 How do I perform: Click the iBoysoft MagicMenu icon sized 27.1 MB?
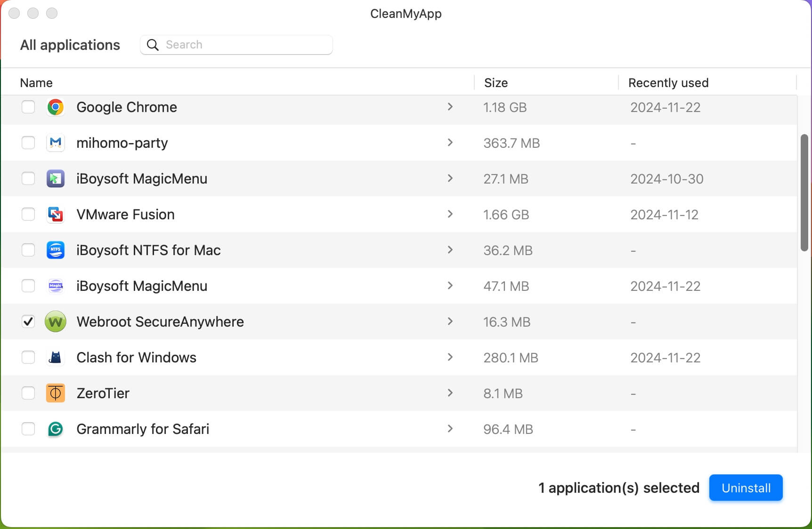pos(56,179)
